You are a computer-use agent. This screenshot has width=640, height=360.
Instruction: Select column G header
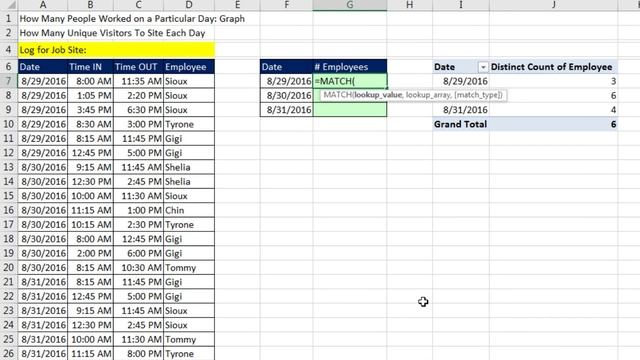click(x=350, y=5)
